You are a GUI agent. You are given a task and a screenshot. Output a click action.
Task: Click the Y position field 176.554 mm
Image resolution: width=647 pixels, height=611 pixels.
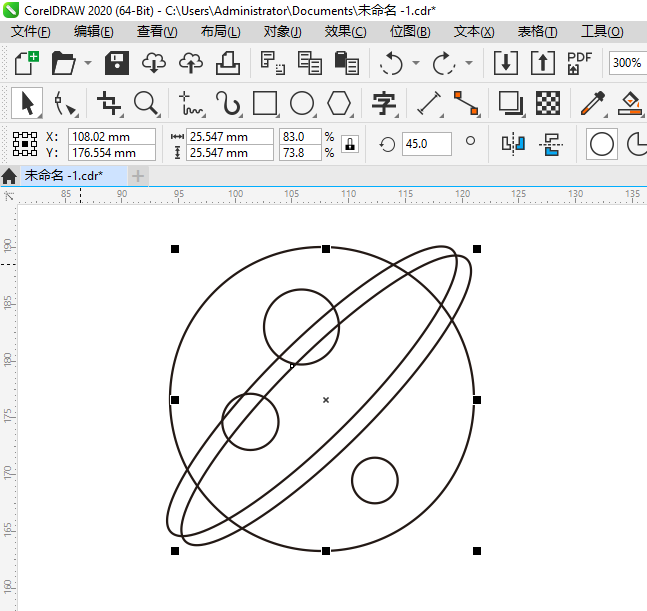pyautogui.click(x=112, y=153)
